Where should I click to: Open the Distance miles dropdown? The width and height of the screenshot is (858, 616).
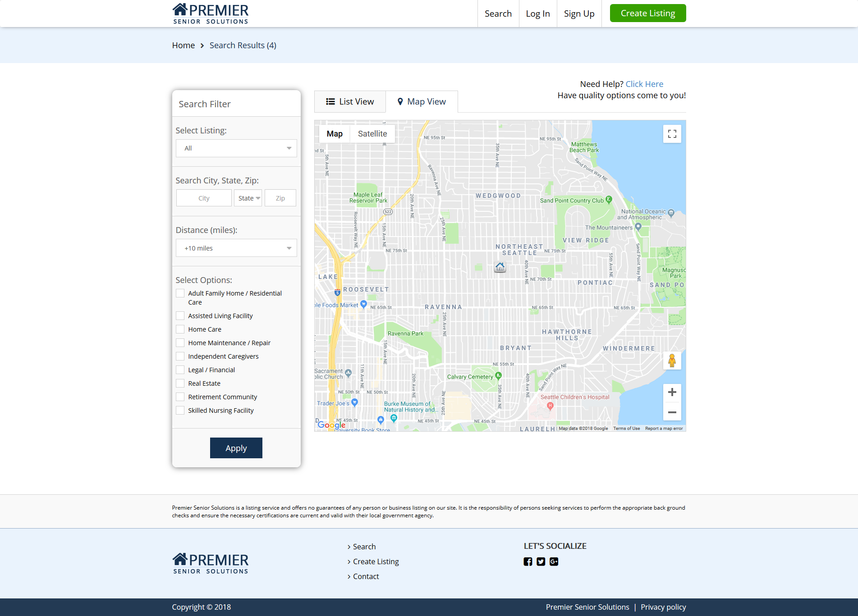click(236, 248)
